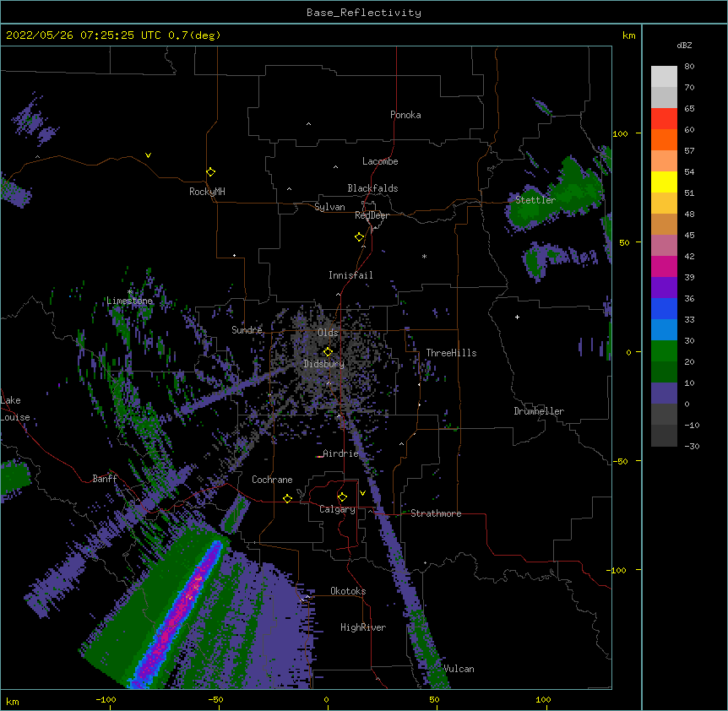Select the yellow V marker northeast of Calgary

click(362, 493)
